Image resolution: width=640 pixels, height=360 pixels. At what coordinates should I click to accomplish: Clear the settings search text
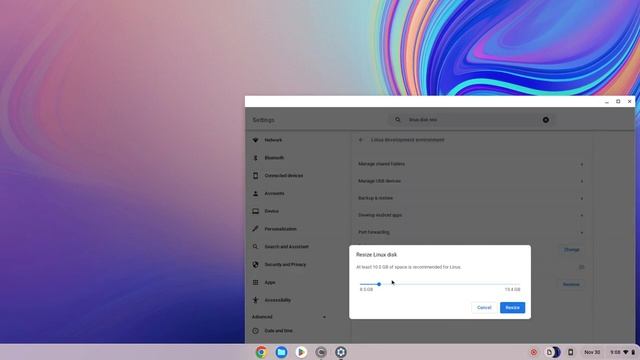(x=546, y=120)
